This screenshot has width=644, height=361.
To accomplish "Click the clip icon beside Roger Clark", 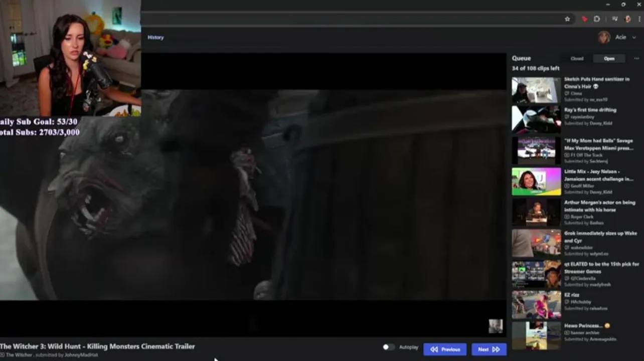I will (567, 217).
